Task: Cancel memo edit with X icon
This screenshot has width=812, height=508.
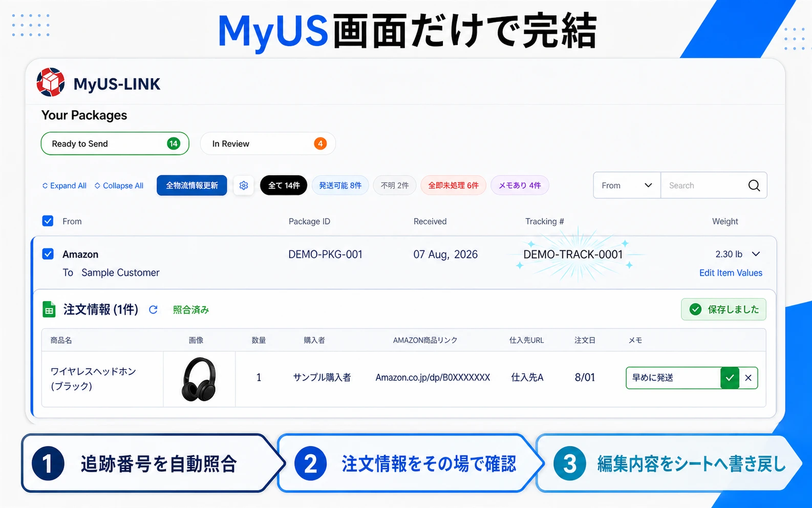Action: click(748, 378)
